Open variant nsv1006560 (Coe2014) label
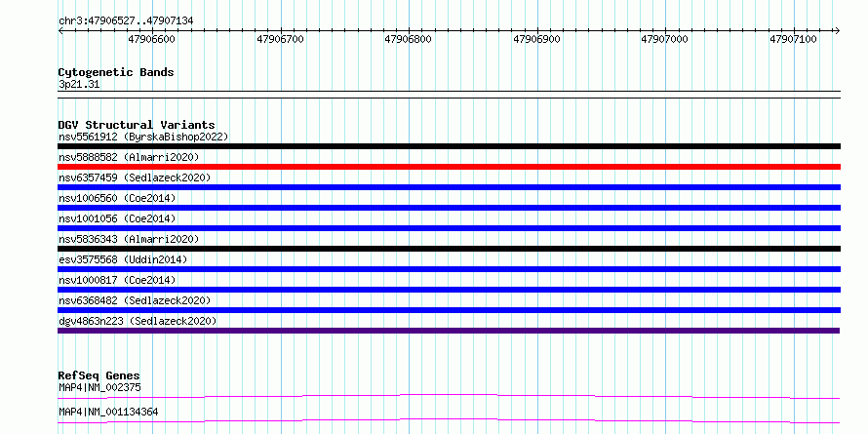Image resolution: width=868 pixels, height=434 pixels. pyautogui.click(x=117, y=198)
